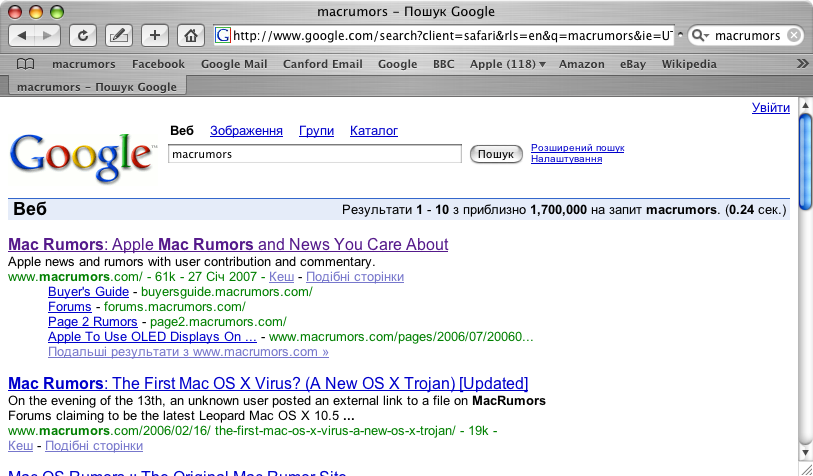Minimize the window with yellow button
Image resolution: width=813 pixels, height=476 pixels.
click(x=36, y=11)
